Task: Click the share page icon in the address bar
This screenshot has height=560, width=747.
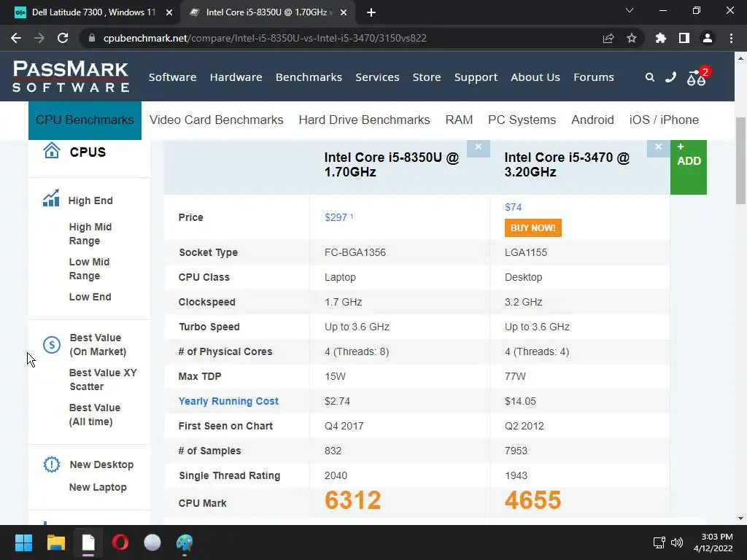Action: tap(608, 38)
